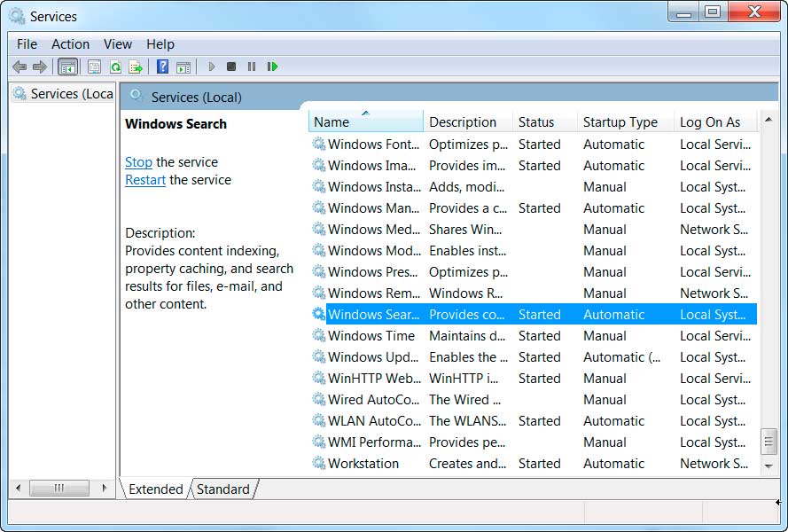Screen dimensions: 788x532
Task: Click gear icon beside Windows Installer service
Action: click(x=318, y=186)
